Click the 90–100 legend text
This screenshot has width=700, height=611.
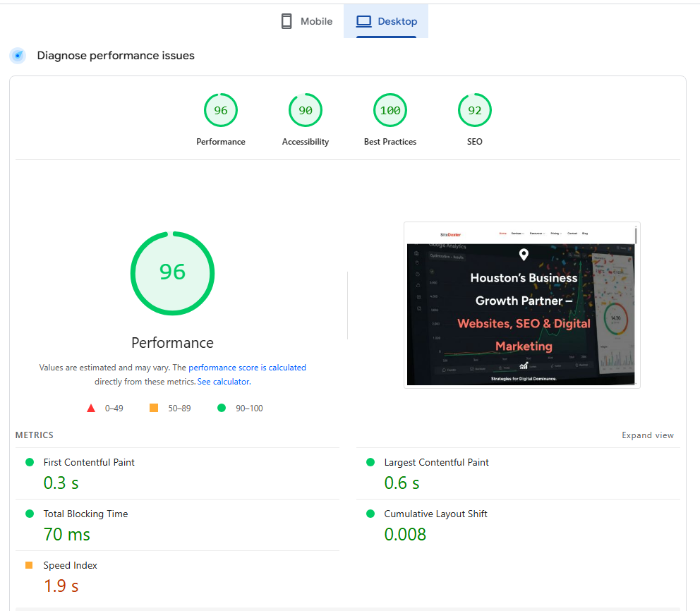249,408
